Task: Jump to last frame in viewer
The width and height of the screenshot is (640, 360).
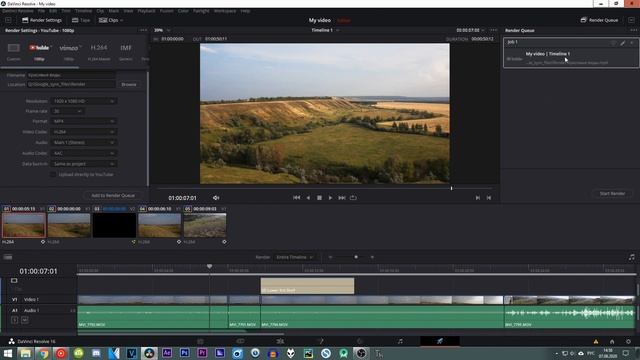Action: point(342,198)
